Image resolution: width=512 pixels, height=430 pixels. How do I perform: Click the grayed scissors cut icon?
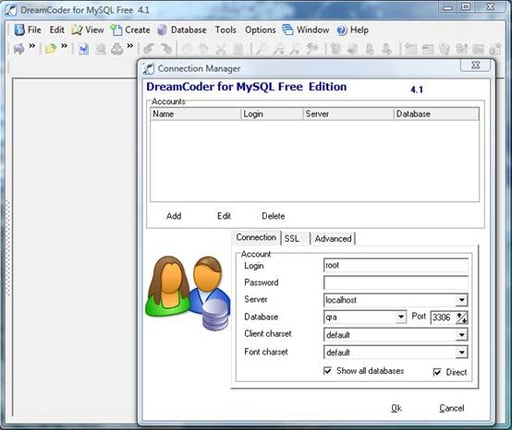click(221, 49)
